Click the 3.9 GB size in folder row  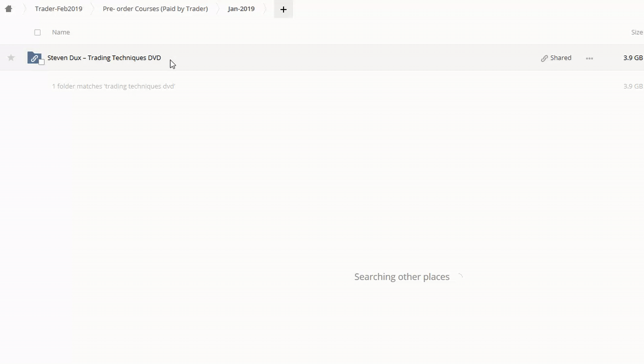633,58
